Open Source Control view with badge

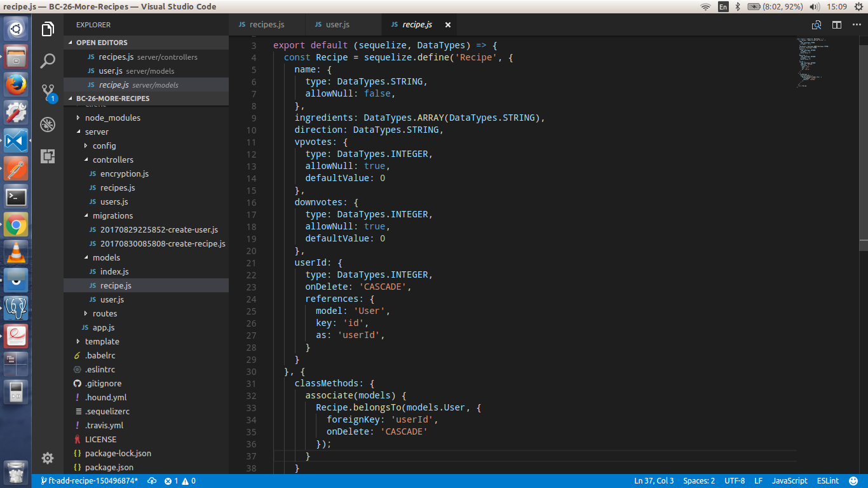pyautogui.click(x=48, y=93)
